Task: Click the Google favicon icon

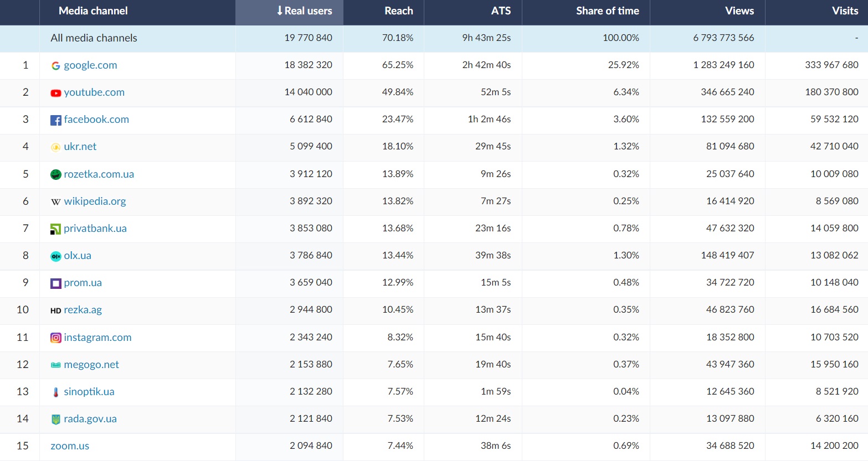Action: pos(55,66)
